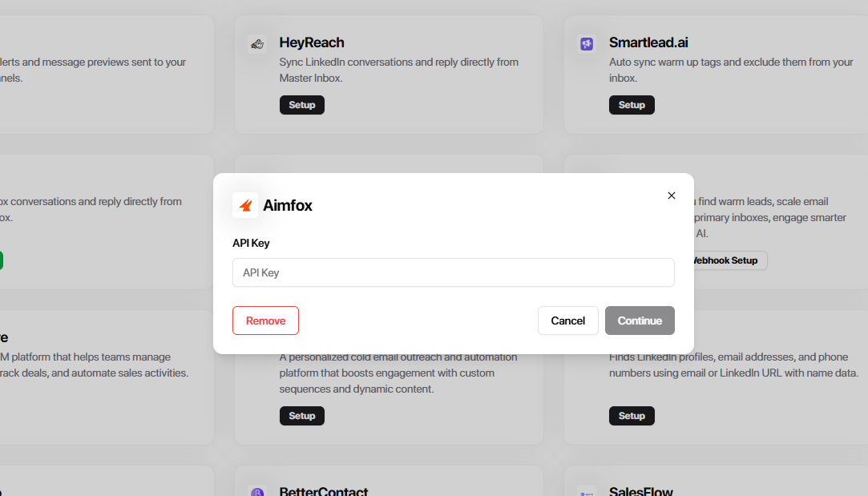The width and height of the screenshot is (868, 496).
Task: Click the HeyReach card title
Action: pos(312,42)
